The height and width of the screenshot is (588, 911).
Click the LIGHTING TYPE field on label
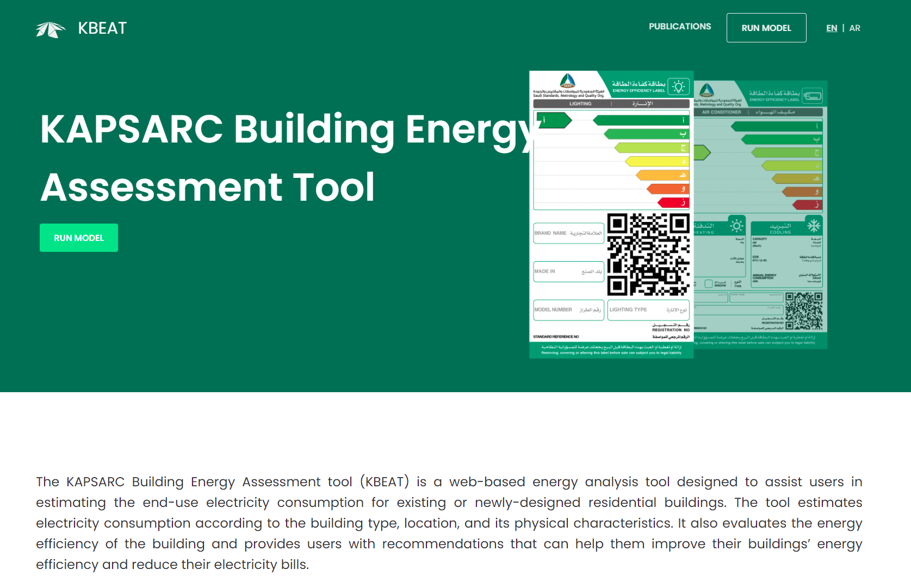648,310
